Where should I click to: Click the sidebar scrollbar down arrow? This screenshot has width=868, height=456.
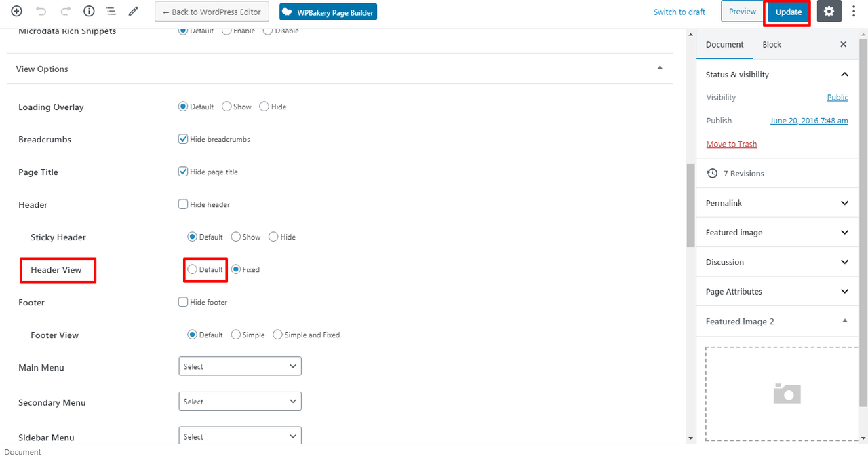(x=863, y=438)
